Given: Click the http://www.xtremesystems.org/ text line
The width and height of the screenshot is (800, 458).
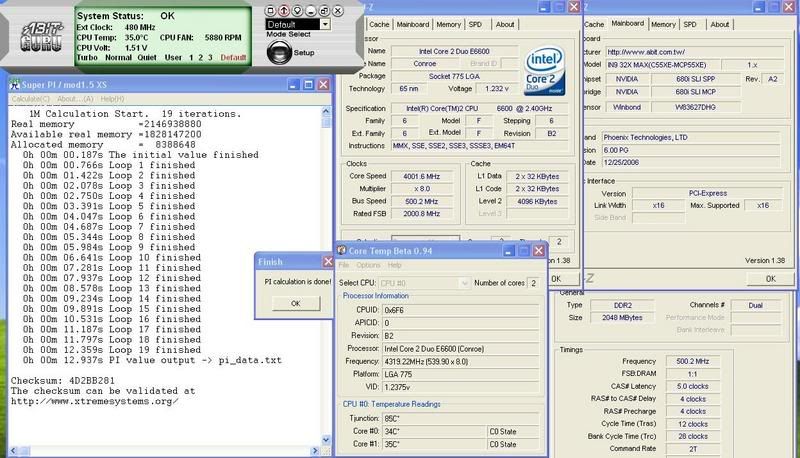Looking at the screenshot, I should [x=95, y=401].
